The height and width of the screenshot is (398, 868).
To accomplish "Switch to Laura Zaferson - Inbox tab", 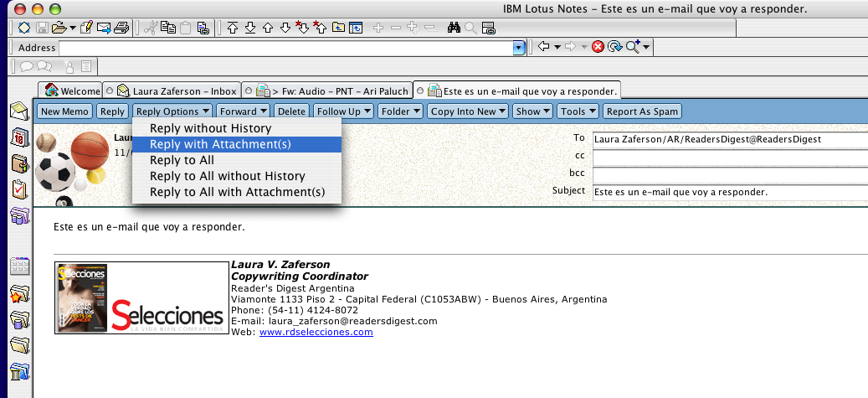I will (x=177, y=90).
